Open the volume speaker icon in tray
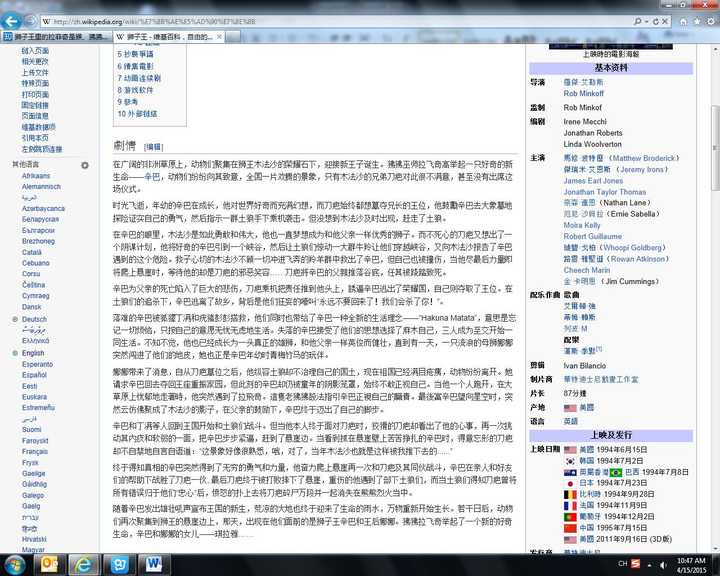720x576 pixels. (663, 565)
